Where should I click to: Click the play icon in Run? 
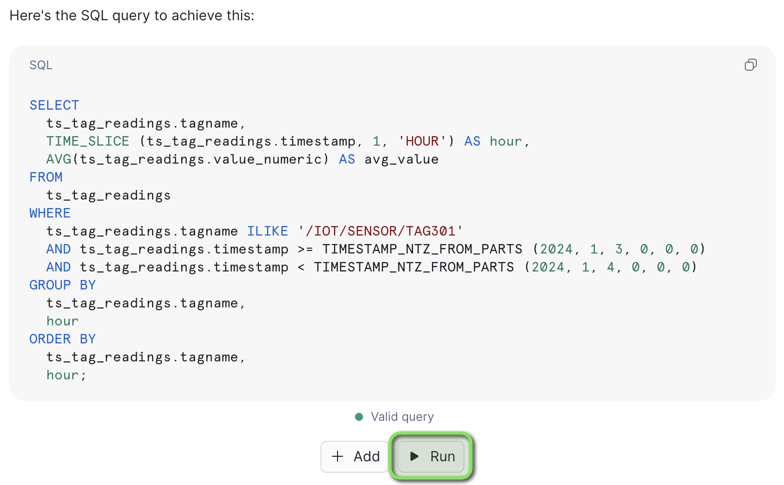tap(415, 456)
